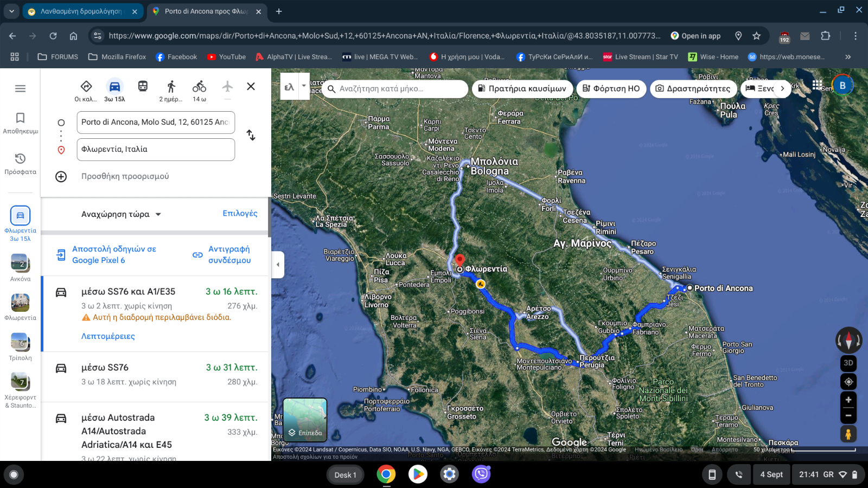Image resolution: width=868 pixels, height=488 pixels.
Task: Launch Chrome from the shelf
Action: click(386, 474)
